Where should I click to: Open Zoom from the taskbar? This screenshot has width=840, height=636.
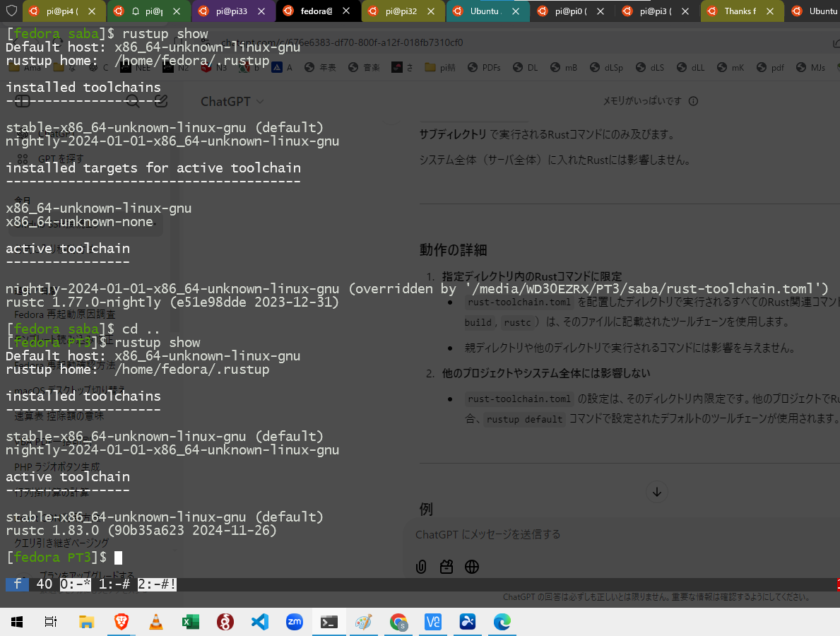[294, 622]
